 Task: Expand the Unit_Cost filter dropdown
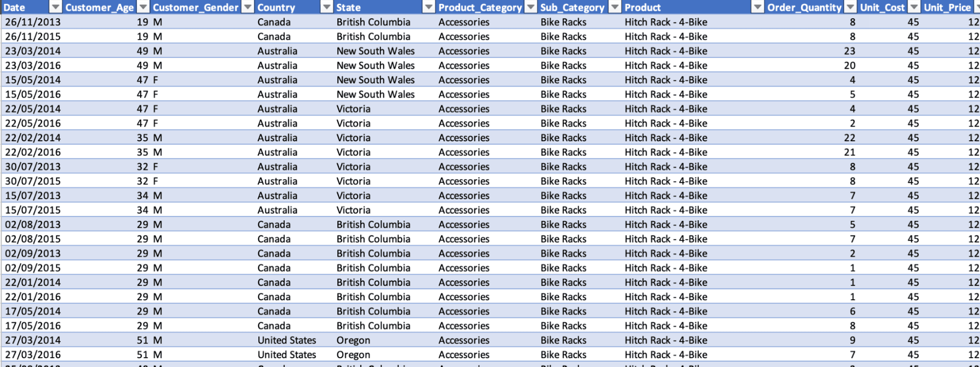(x=913, y=7)
